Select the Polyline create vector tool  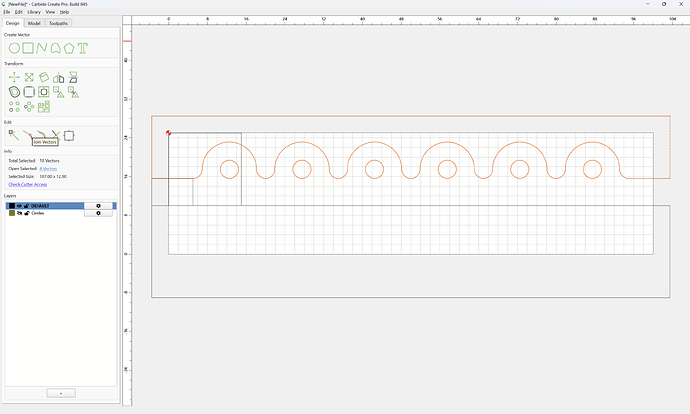pyautogui.click(x=41, y=48)
